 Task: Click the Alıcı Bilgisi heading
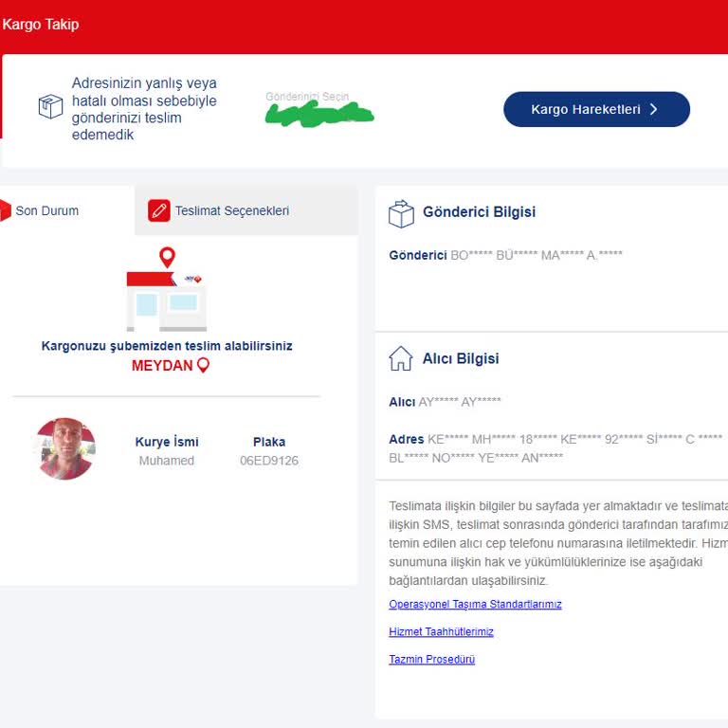[x=461, y=358]
